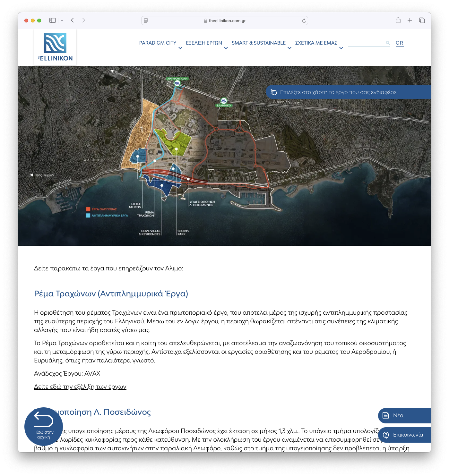Click The Ellinikon logo

pyautogui.click(x=55, y=47)
